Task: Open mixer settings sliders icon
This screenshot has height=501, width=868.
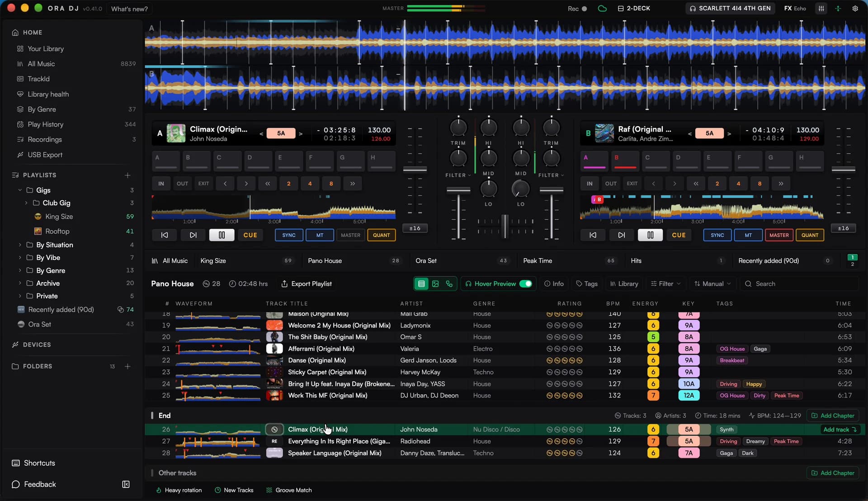Action: (821, 9)
